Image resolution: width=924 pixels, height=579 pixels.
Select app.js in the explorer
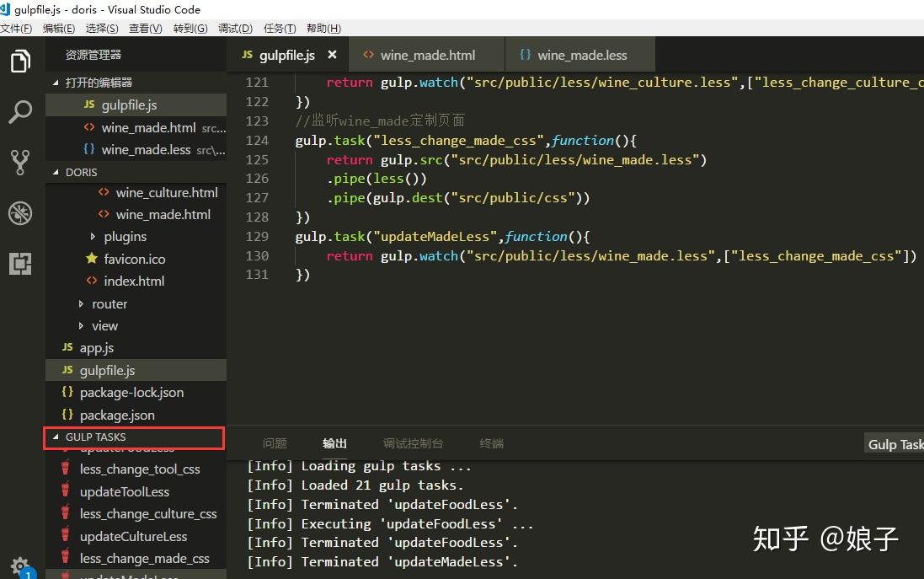tap(95, 347)
